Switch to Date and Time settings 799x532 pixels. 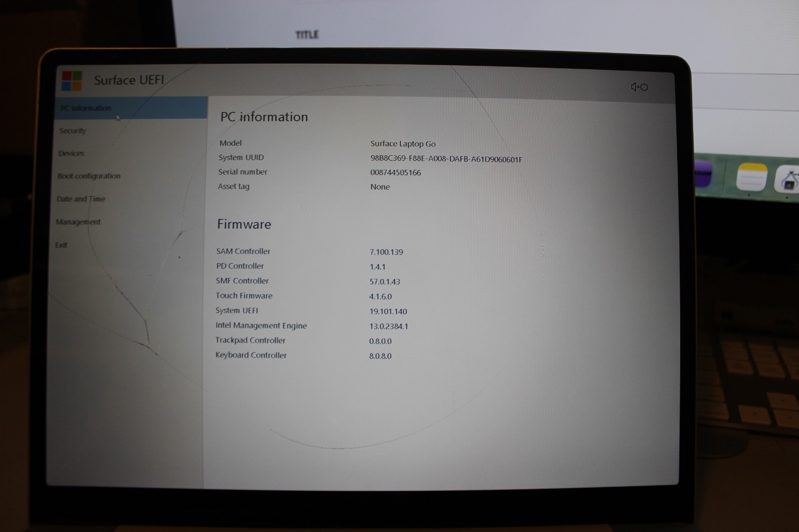(x=81, y=199)
